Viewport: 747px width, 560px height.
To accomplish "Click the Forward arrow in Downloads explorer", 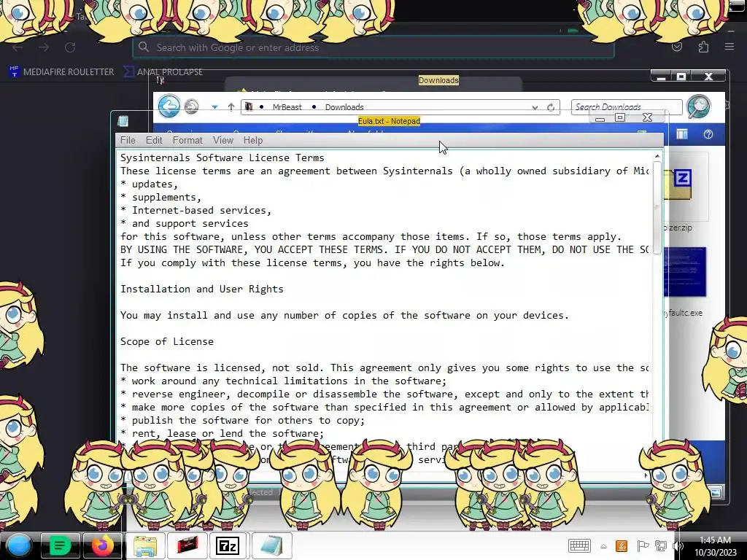I will 192,106.
